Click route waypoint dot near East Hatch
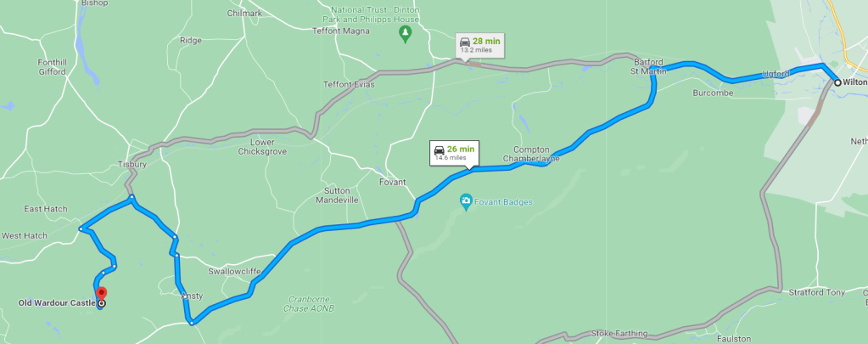Image resolution: width=868 pixels, height=344 pixels. click(x=81, y=228)
